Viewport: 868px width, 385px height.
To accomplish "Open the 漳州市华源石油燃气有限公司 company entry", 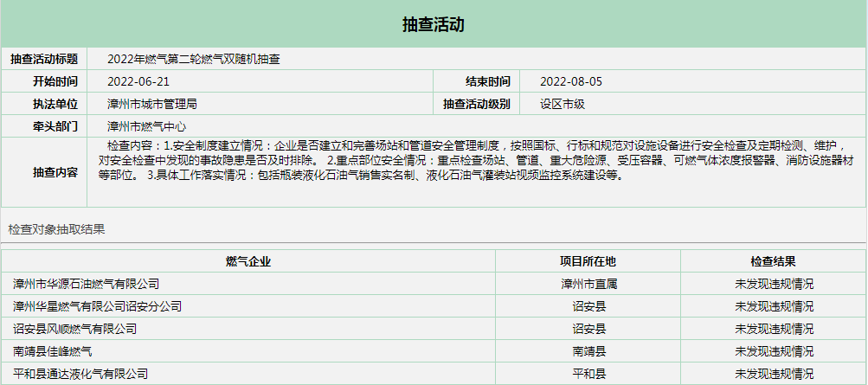I will 87,284.
